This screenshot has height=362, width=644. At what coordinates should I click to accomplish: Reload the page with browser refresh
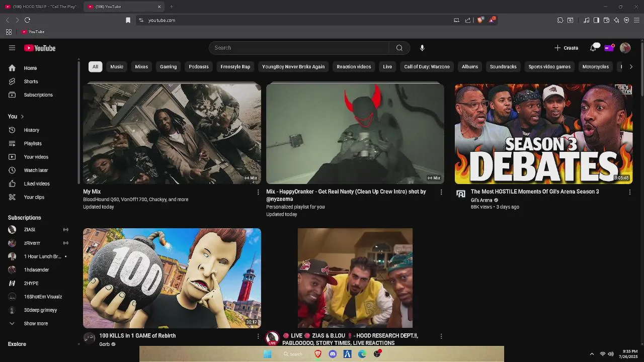(x=27, y=20)
